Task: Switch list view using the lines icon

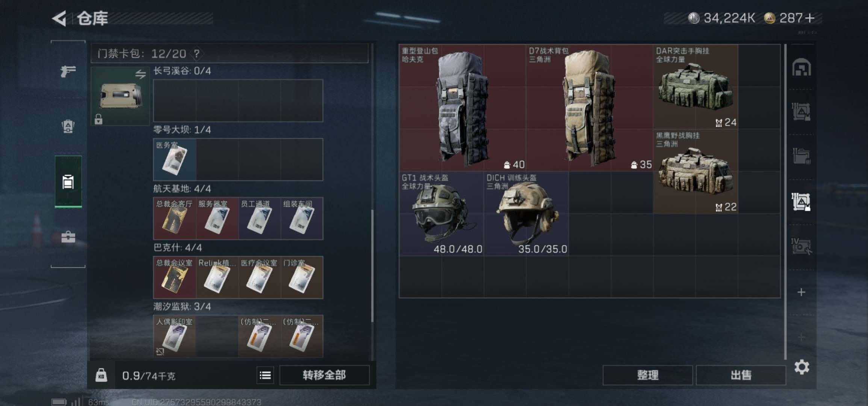Action: pos(265,375)
